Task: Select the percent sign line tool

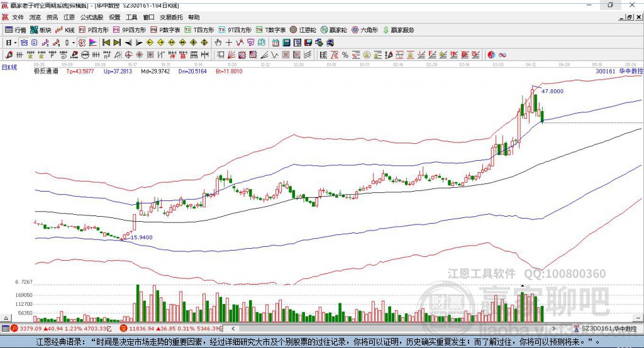Action: (345, 55)
